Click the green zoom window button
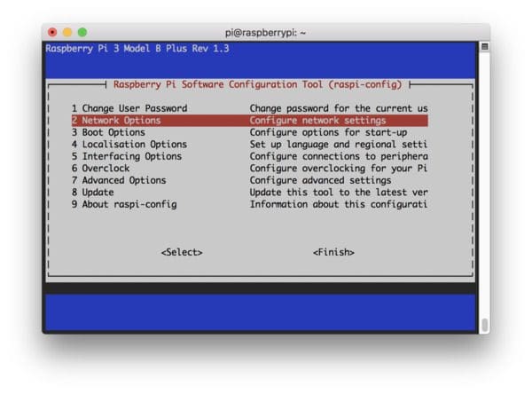 [82, 32]
